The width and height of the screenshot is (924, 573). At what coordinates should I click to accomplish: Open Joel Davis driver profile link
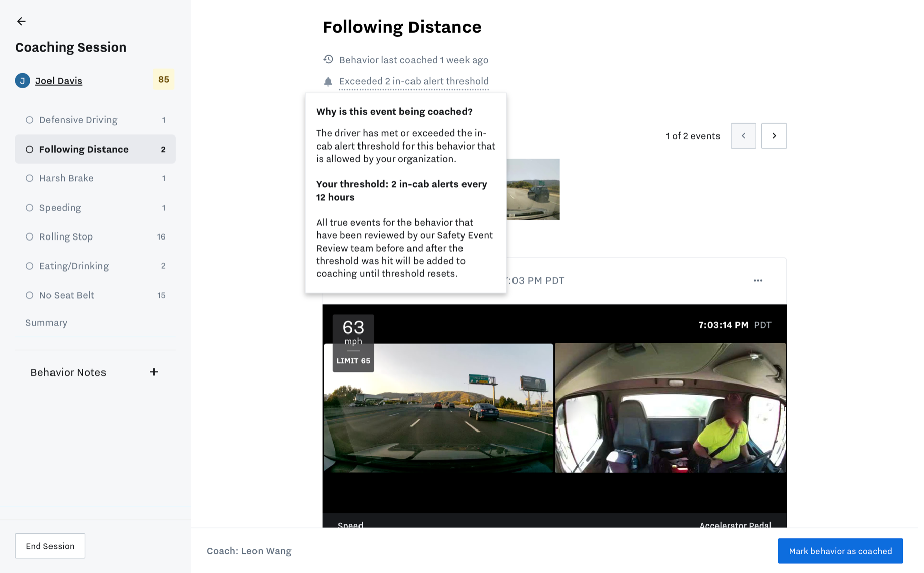(x=59, y=81)
